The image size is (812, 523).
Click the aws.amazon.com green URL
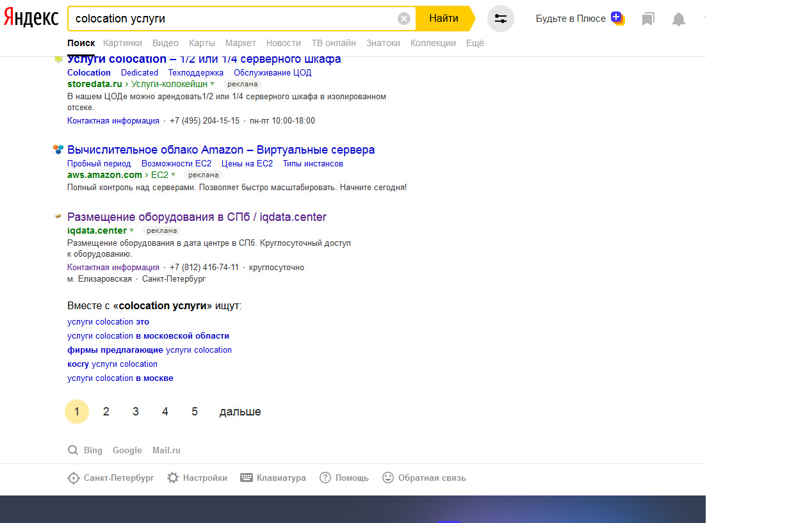104,175
